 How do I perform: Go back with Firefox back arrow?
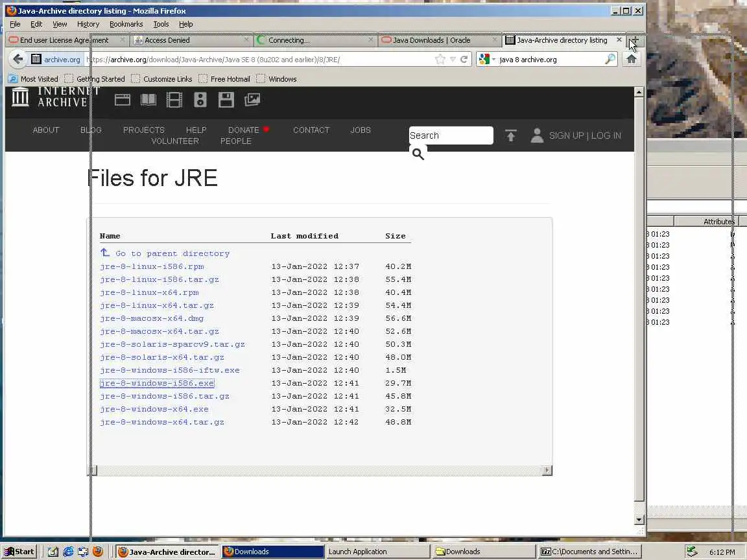(18, 59)
